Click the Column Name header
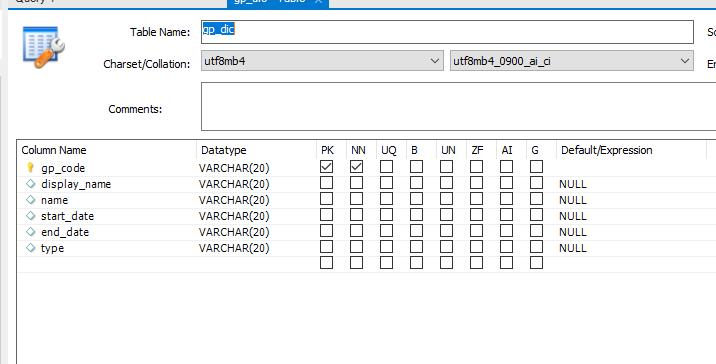This screenshot has height=364, width=716. click(x=54, y=150)
